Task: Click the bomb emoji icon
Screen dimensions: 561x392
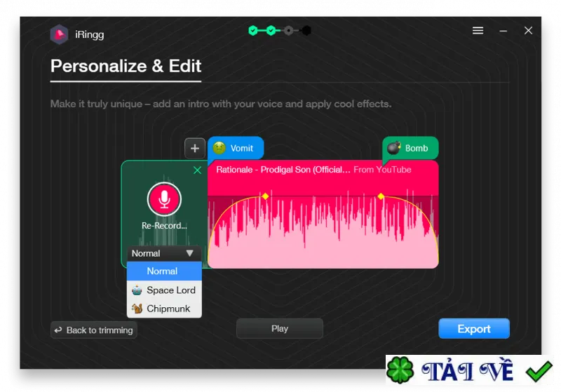Action: 394,148
